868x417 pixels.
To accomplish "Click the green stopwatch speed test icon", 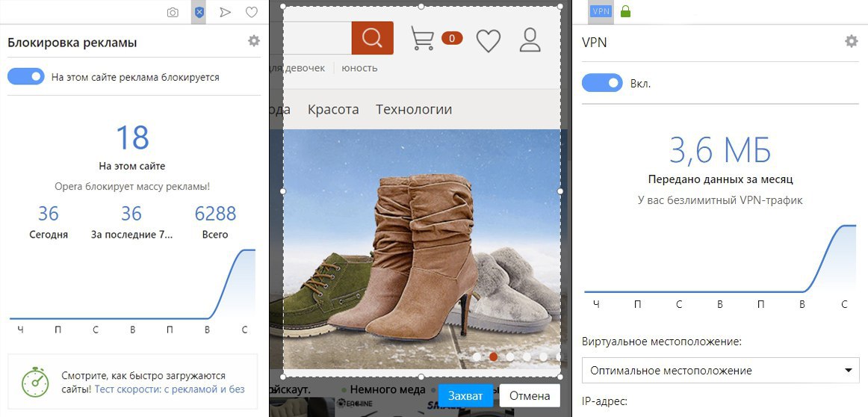I will pos(36,381).
